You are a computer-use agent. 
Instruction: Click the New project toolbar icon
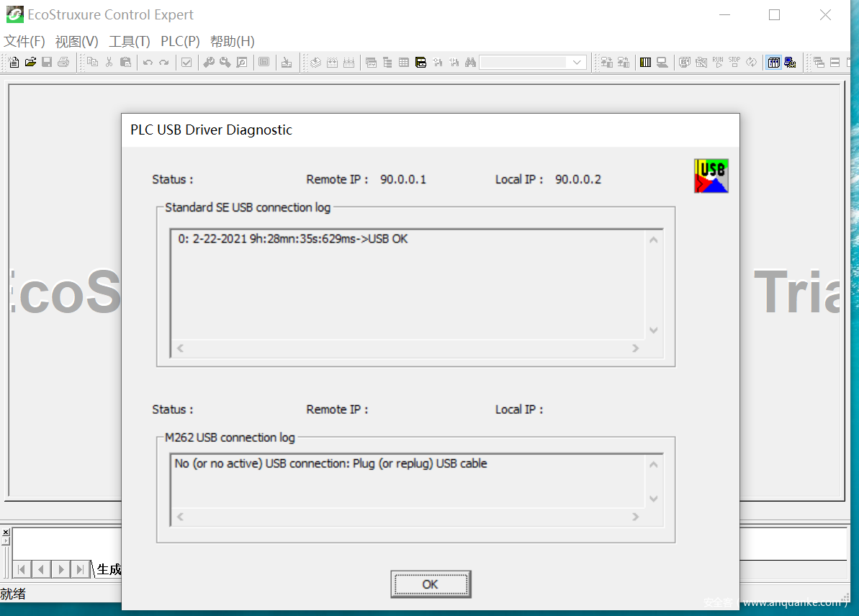pyautogui.click(x=14, y=63)
